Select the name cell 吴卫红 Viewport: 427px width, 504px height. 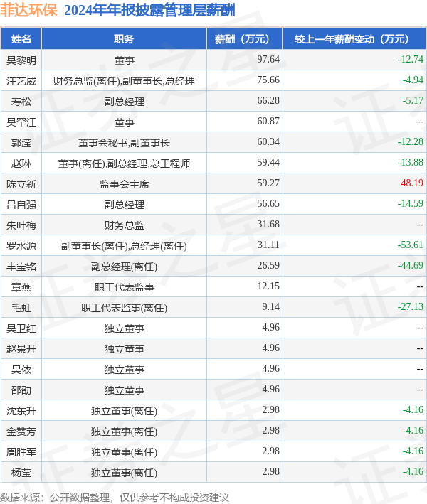click(21, 328)
